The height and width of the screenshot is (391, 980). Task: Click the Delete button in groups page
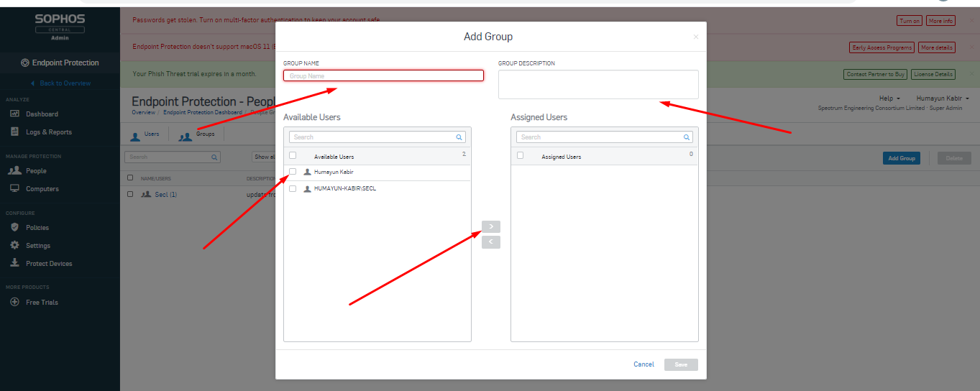coord(954,158)
